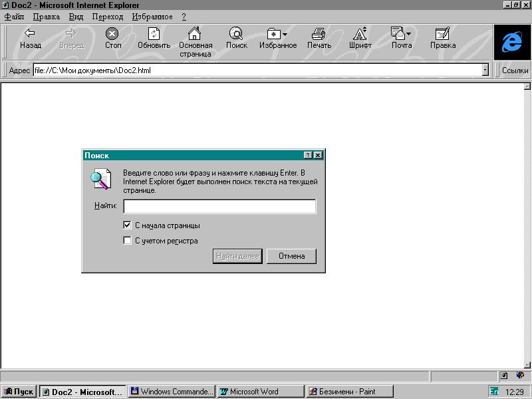Click the Найти text input field
Screen dimensions: 532x399
point(219,206)
